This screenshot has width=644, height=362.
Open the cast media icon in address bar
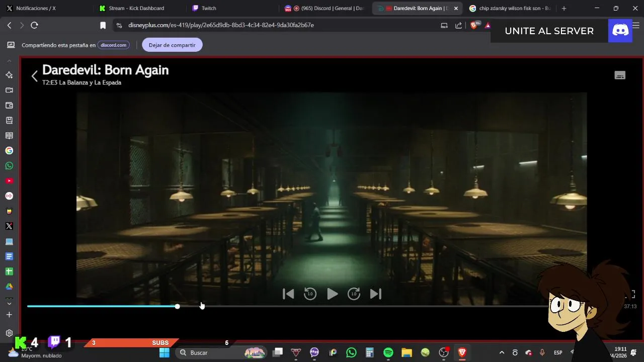point(444,25)
